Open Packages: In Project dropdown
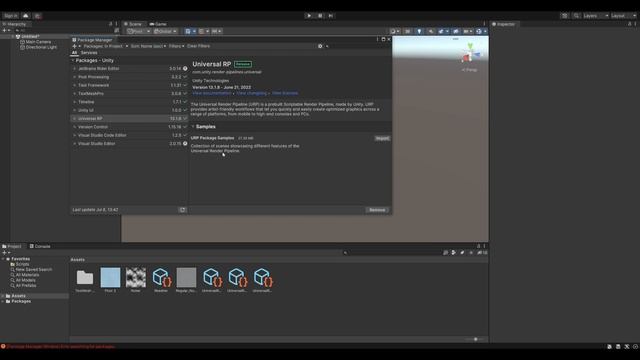 point(106,46)
